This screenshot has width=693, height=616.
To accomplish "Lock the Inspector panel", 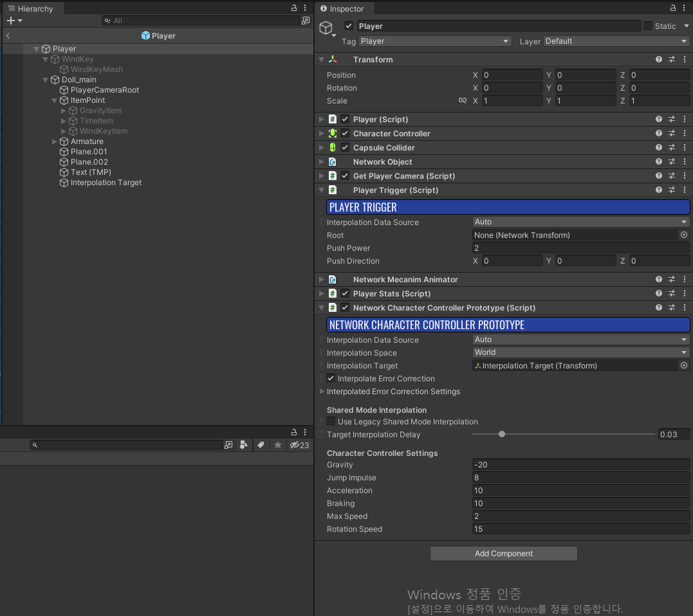I will pyautogui.click(x=672, y=8).
